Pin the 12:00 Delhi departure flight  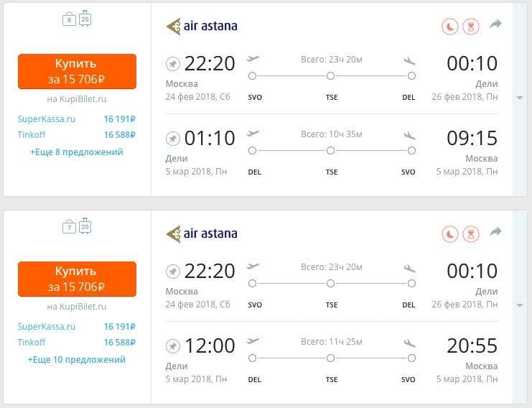click(173, 346)
